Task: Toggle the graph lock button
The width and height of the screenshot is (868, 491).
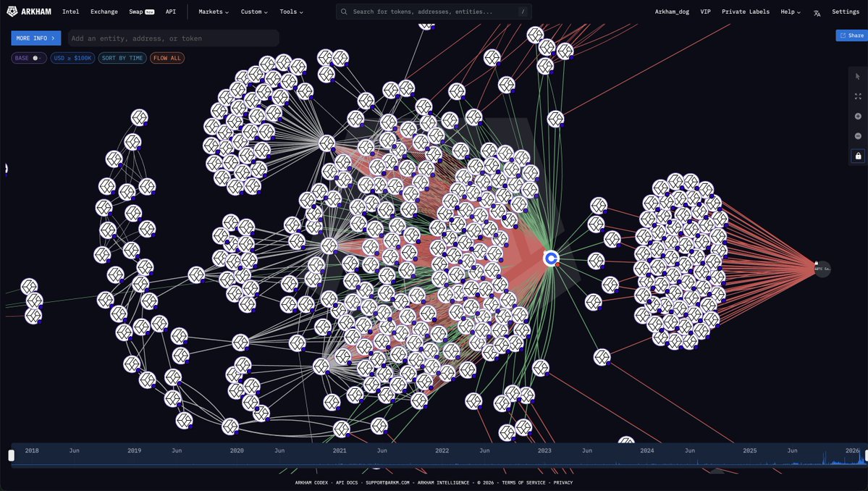Action: pos(858,156)
